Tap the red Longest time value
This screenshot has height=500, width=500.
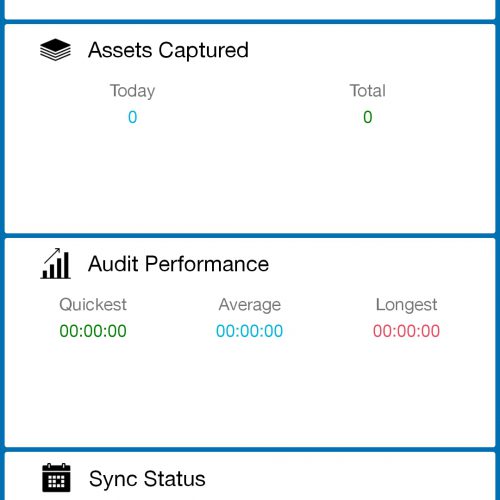tap(406, 331)
